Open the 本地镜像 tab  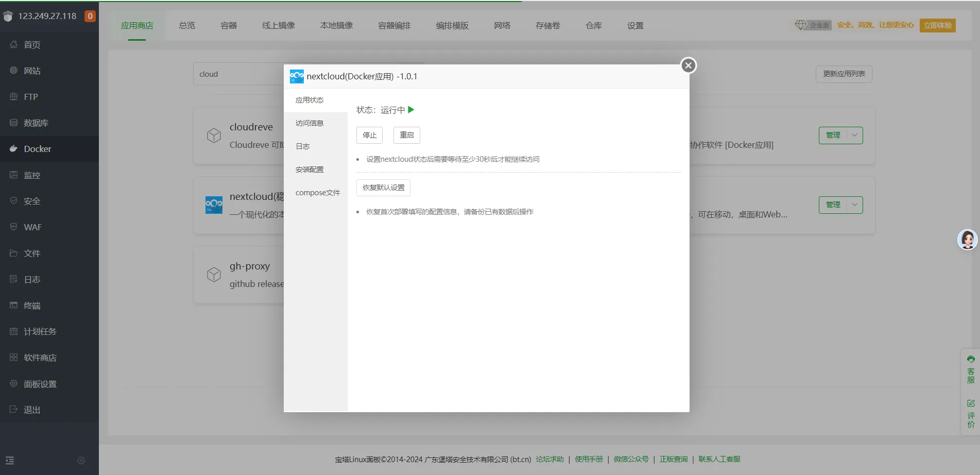(337, 25)
